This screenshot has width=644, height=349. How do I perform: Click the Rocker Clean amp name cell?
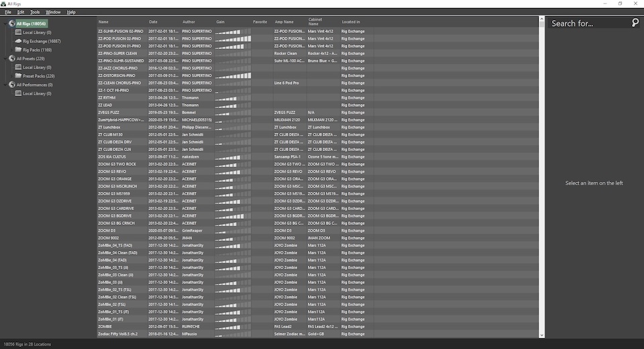tap(286, 54)
